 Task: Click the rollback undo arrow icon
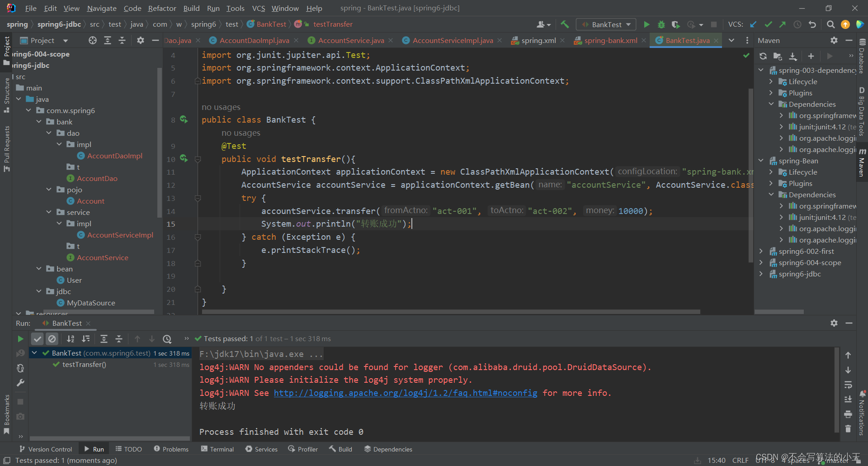(x=812, y=24)
